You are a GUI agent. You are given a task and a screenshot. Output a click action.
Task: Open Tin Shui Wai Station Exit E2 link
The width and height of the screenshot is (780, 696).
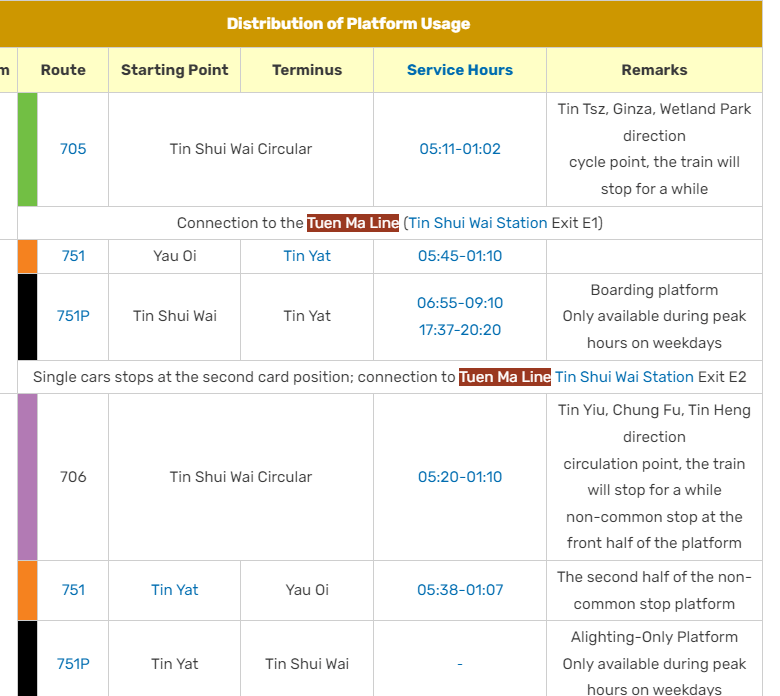624,377
